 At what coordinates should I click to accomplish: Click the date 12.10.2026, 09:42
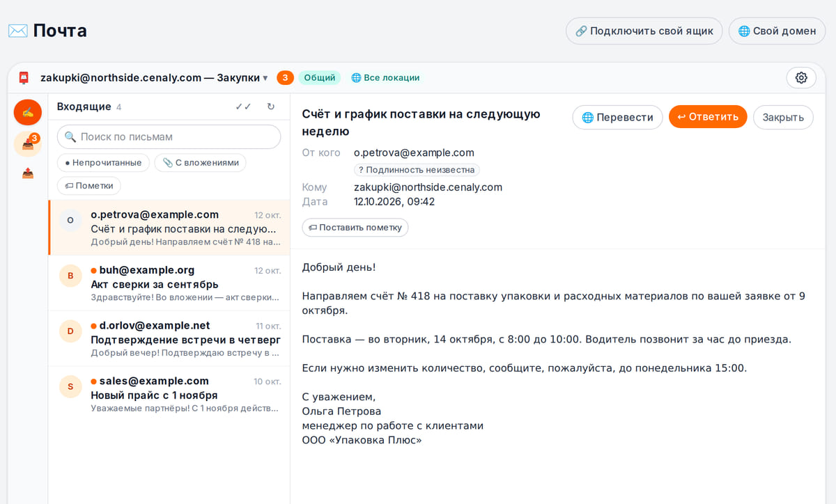pyautogui.click(x=394, y=202)
